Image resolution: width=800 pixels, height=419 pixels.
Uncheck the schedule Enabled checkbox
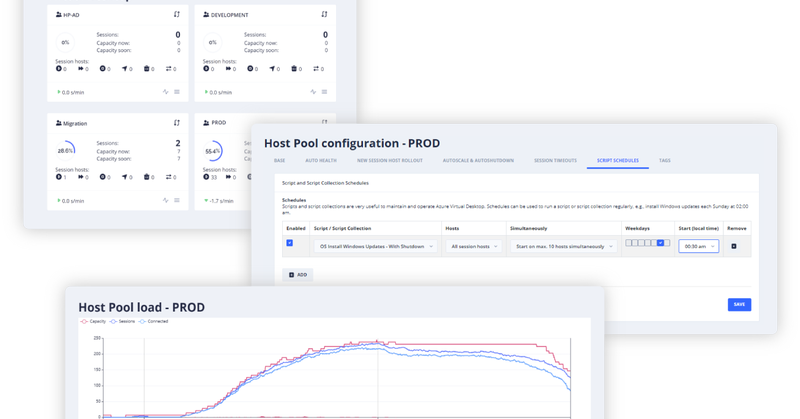coord(289,243)
